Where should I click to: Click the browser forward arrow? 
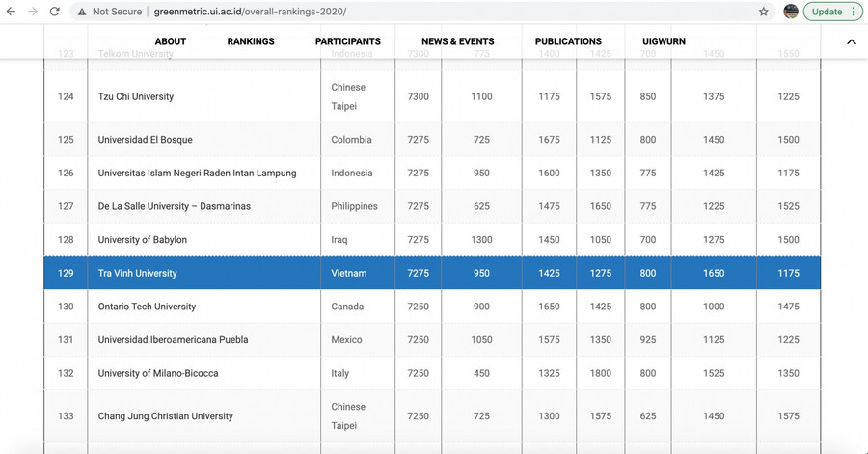point(33,11)
